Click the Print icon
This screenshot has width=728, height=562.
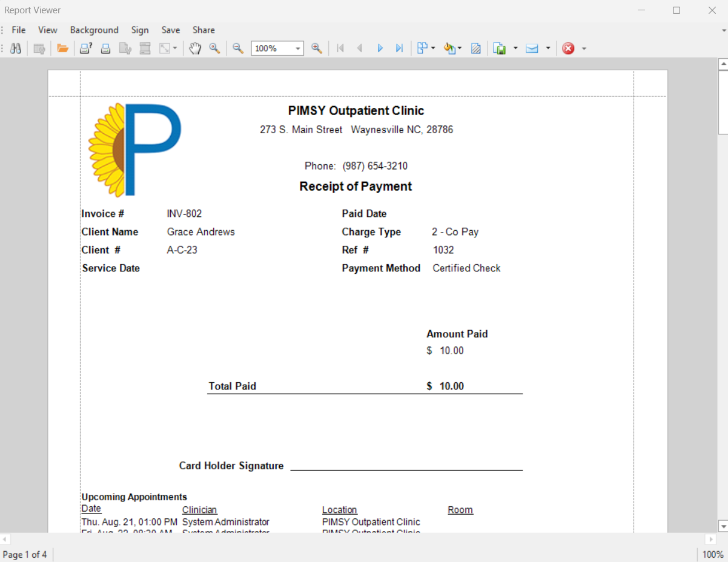tap(106, 48)
